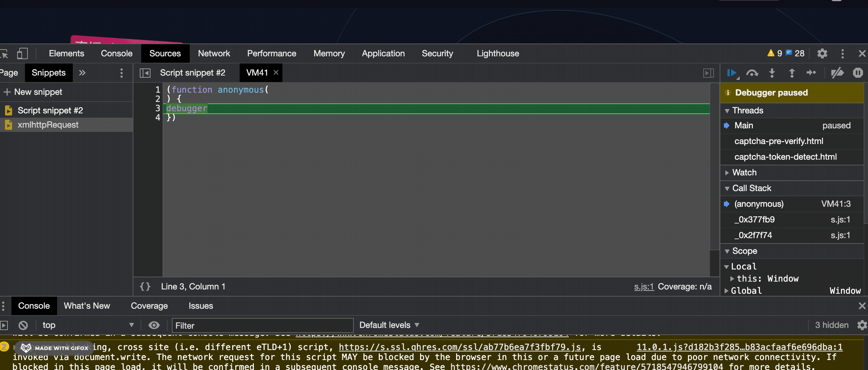
Task: Click the warnings count 9 indicator
Action: [x=775, y=53]
